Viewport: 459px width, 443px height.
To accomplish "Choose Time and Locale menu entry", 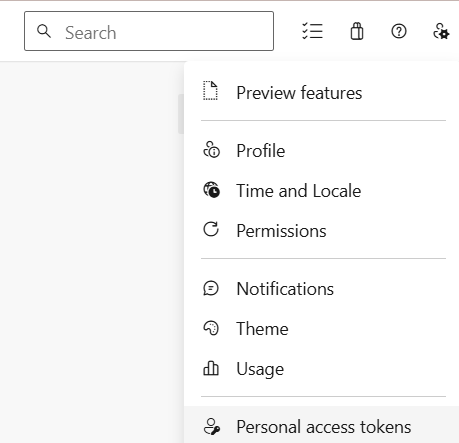I will (321, 191).
